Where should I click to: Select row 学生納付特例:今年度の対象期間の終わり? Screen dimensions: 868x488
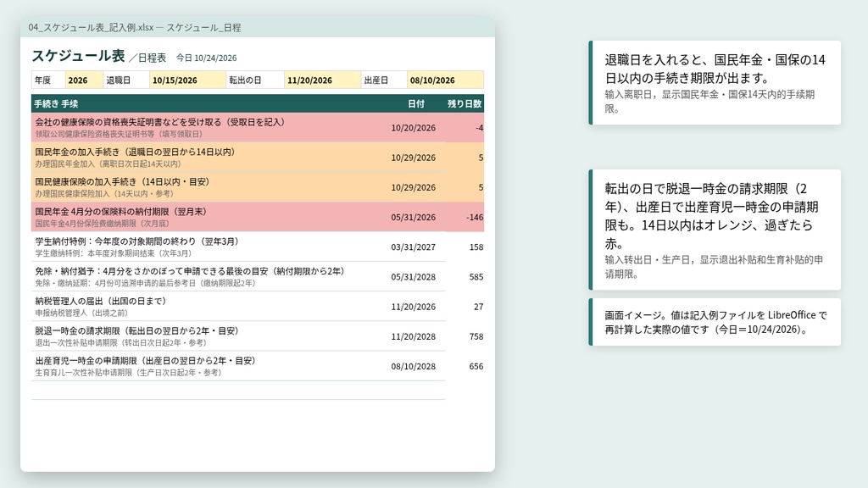pyautogui.click(x=258, y=247)
